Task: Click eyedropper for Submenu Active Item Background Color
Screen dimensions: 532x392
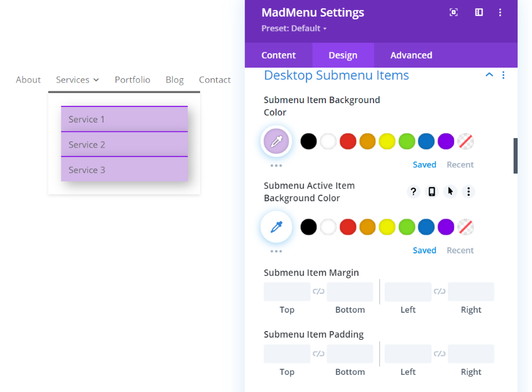Action: point(277,227)
